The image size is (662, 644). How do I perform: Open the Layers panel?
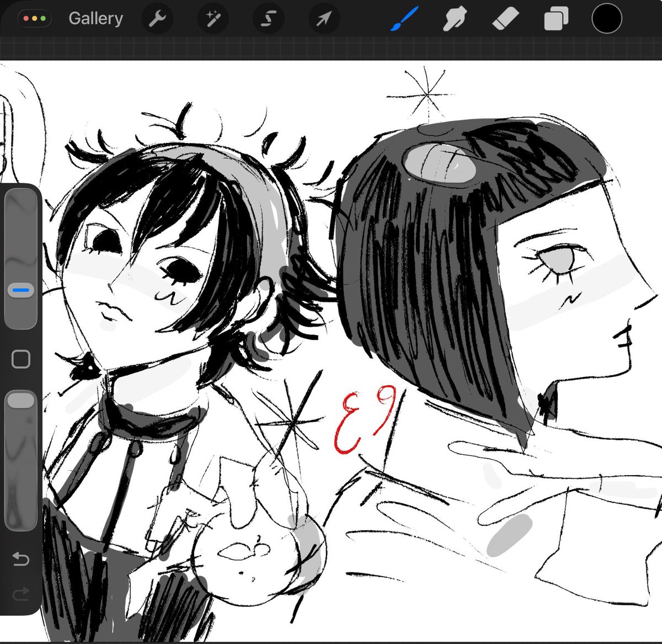[556, 20]
